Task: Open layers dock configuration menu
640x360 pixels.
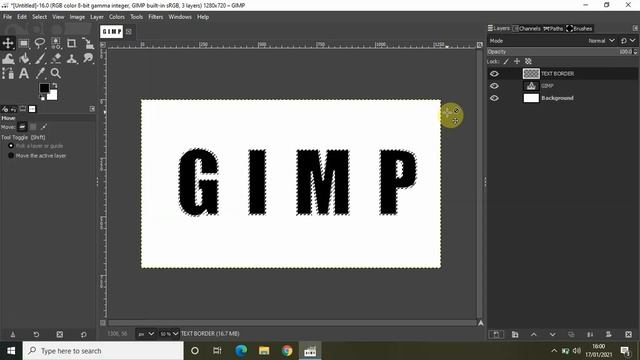Action: 635,28
